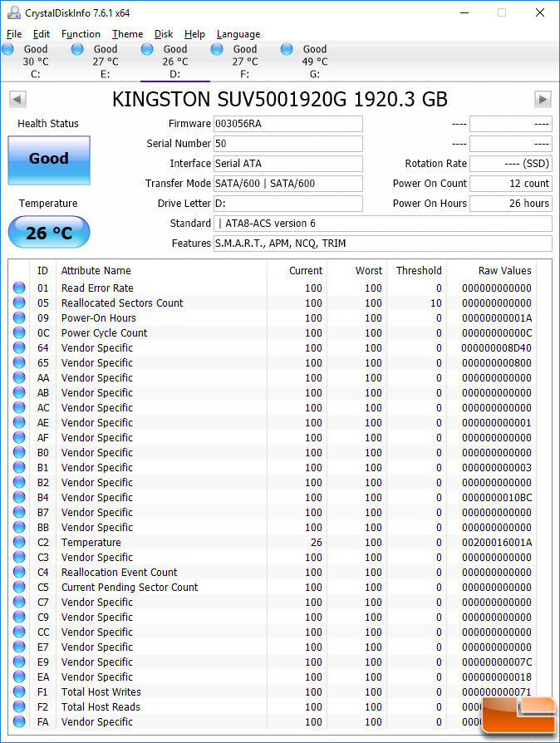Screen dimensions: 560x743
Task: Click status icon for attribute B4
Action: [19, 497]
